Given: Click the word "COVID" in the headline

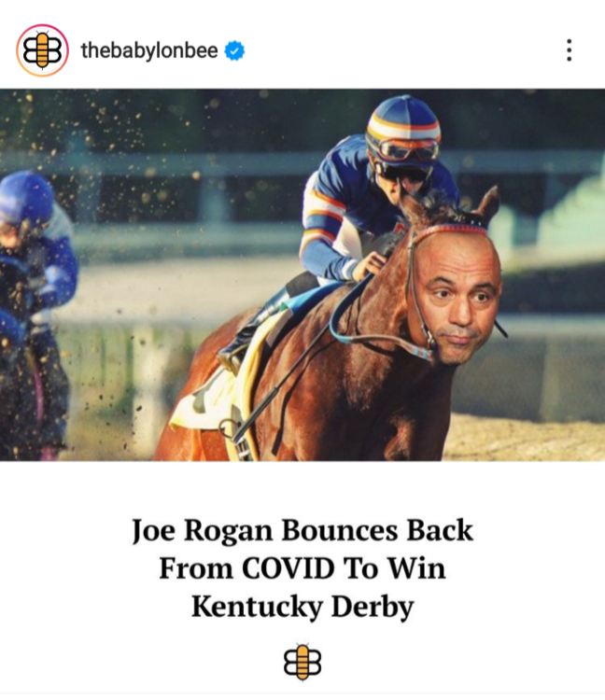Looking at the screenshot, I should pos(288,568).
